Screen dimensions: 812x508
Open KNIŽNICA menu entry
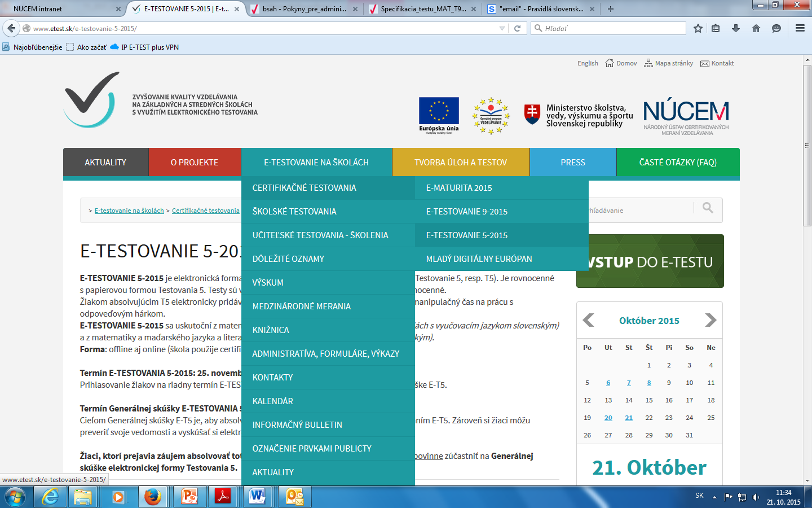328,330
